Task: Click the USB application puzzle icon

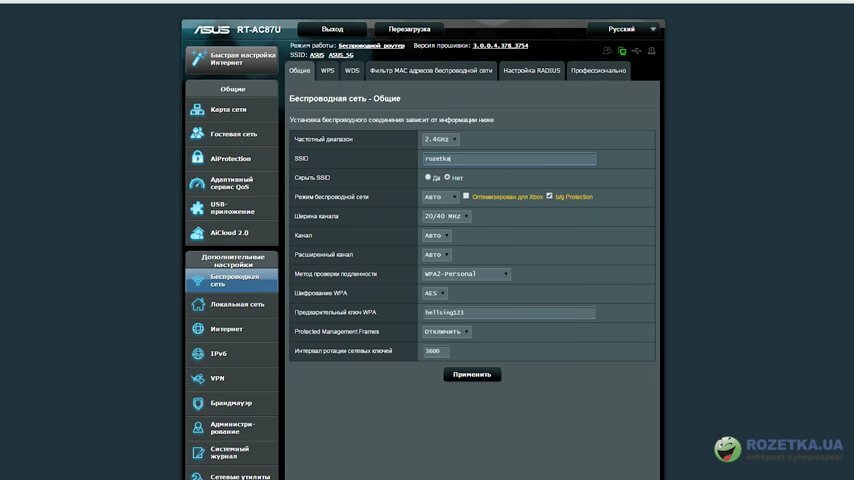Action: [197, 208]
